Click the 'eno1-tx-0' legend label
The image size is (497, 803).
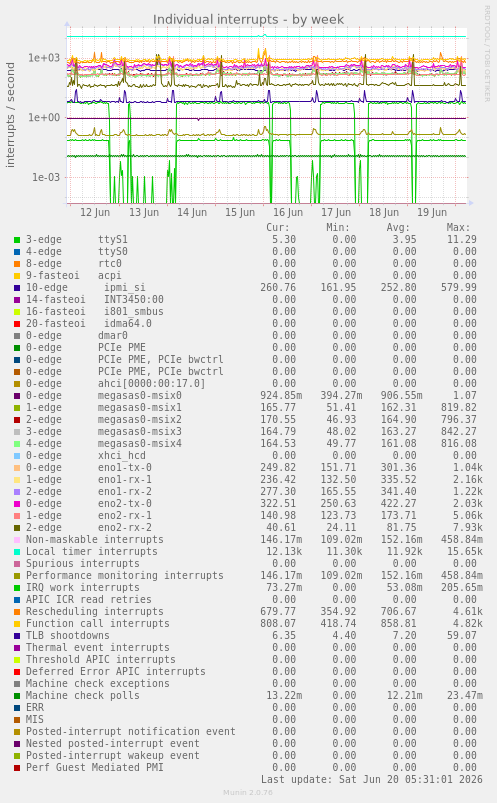click(x=125, y=468)
